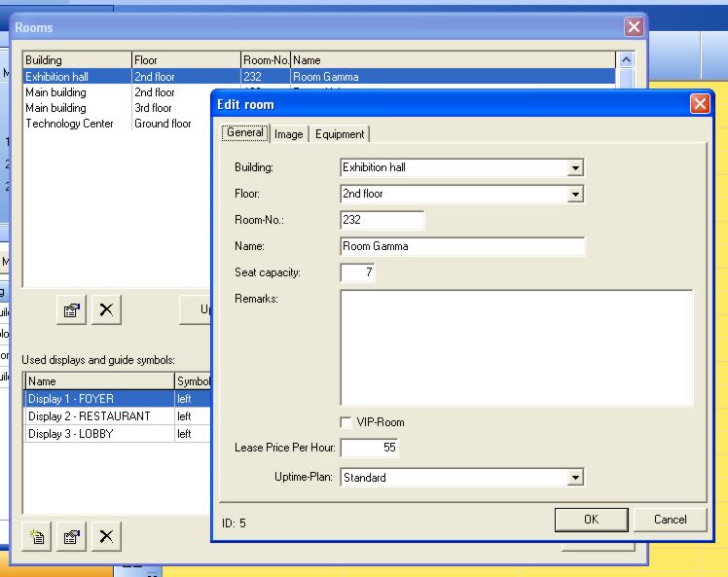The image size is (728, 577).
Task: Select Display 2 - RESTAURANT row
Action: point(90,416)
